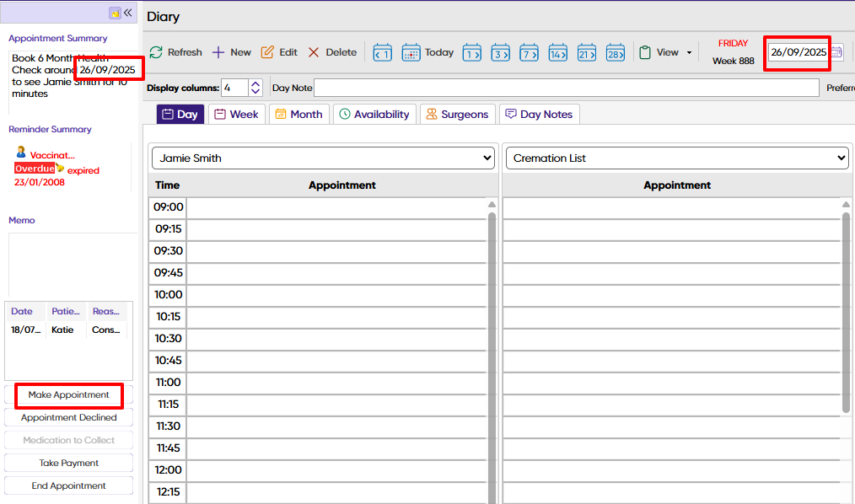855x504 pixels.
Task: Click the Day Note text field
Action: coord(567,88)
